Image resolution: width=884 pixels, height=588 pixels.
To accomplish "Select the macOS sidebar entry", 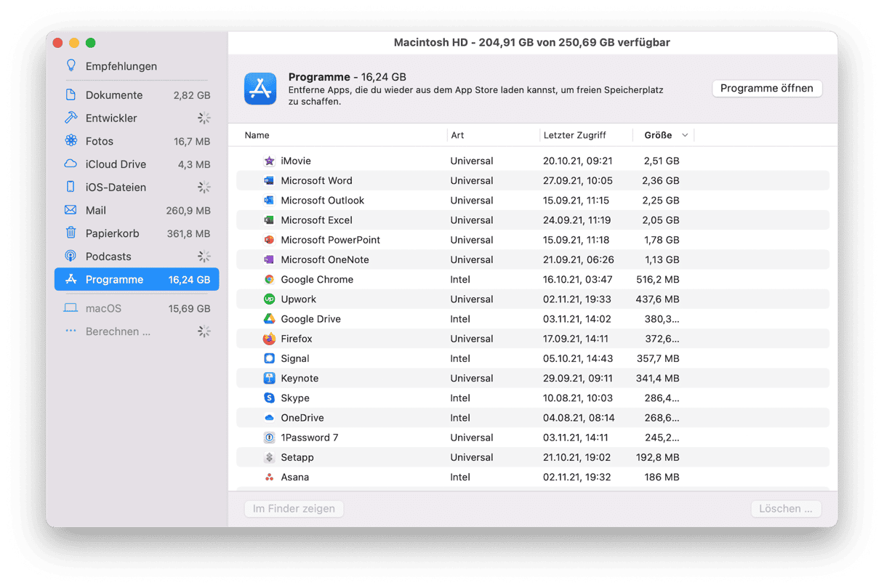I will (x=137, y=308).
